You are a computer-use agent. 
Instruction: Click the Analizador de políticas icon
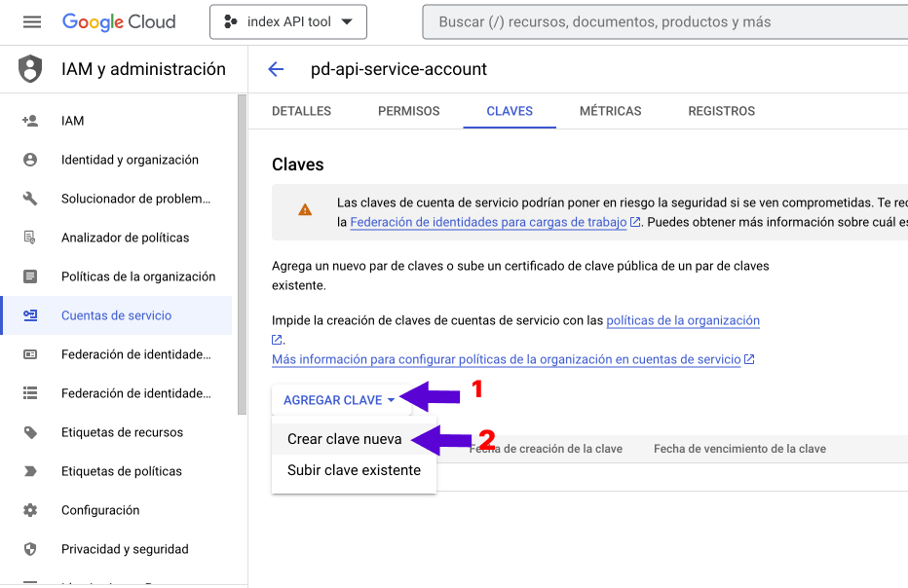pyautogui.click(x=30, y=238)
